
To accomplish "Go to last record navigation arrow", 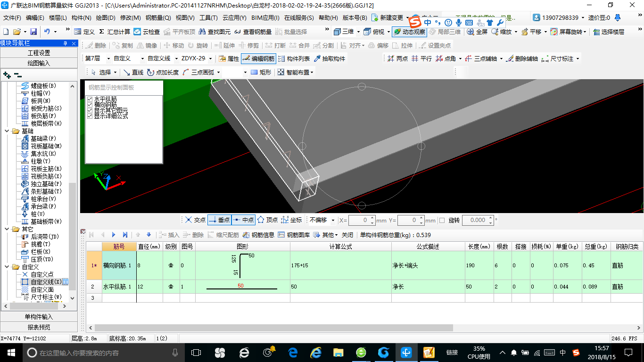I will (125, 235).
